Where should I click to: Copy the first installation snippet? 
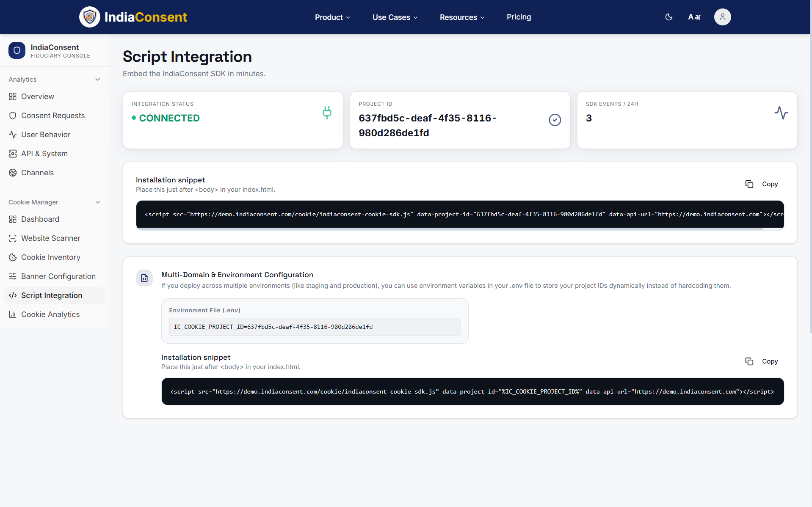762,184
